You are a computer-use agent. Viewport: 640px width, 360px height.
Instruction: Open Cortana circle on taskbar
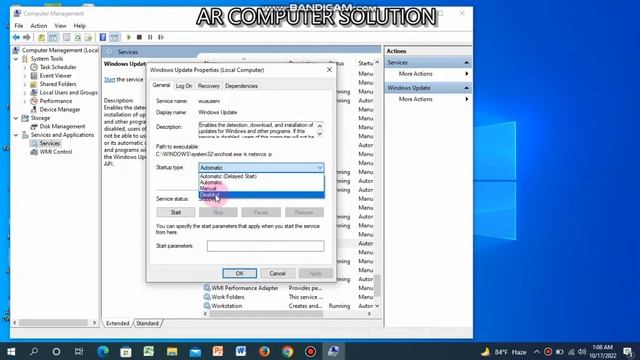(x=56, y=351)
